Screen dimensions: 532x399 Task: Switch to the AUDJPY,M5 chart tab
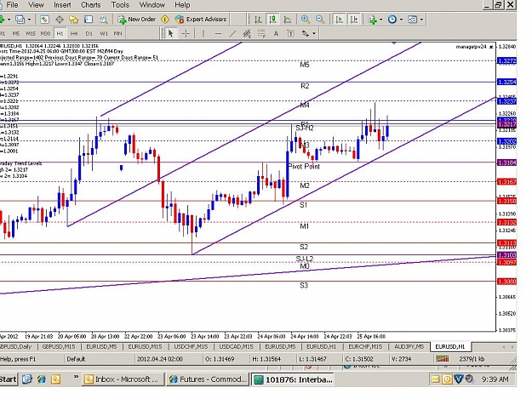409,346
